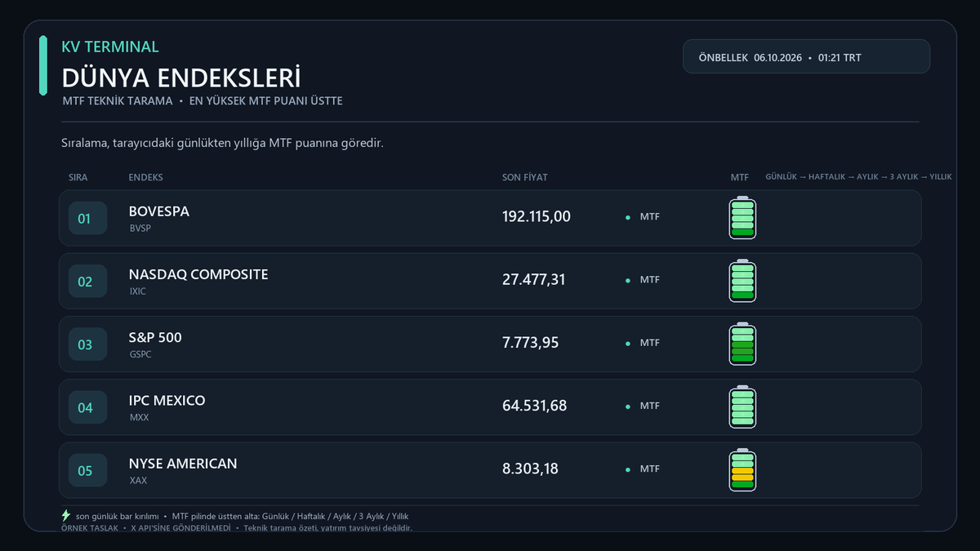Viewport: 980px width, 551px height.
Task: Click the IPC MEXICO MTF battery icon
Action: (x=742, y=407)
